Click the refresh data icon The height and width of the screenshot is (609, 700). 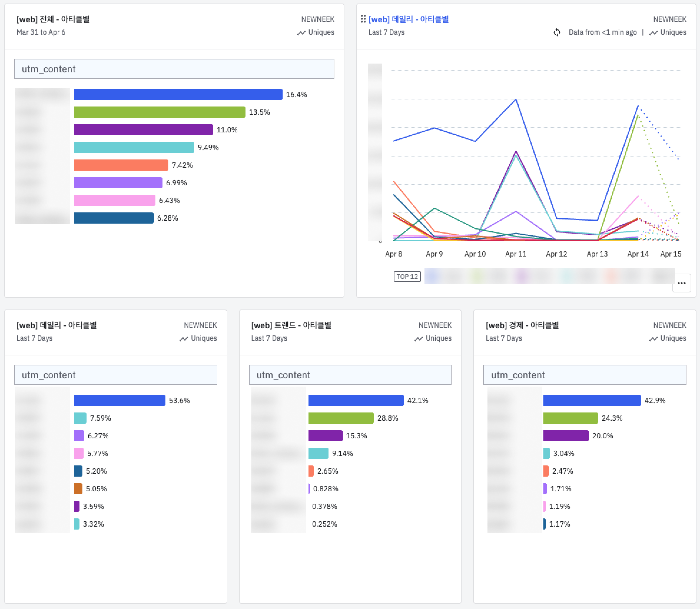557,32
